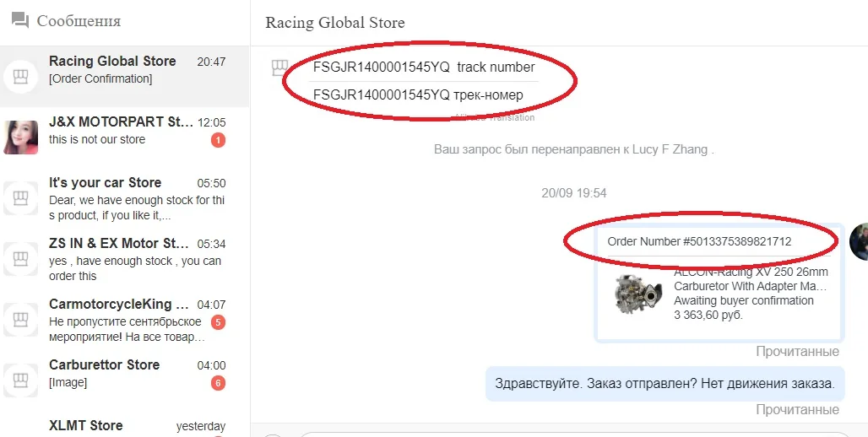The height and width of the screenshot is (437, 868).
Task: Click the 3 363,60 руб. price
Action: point(708,315)
